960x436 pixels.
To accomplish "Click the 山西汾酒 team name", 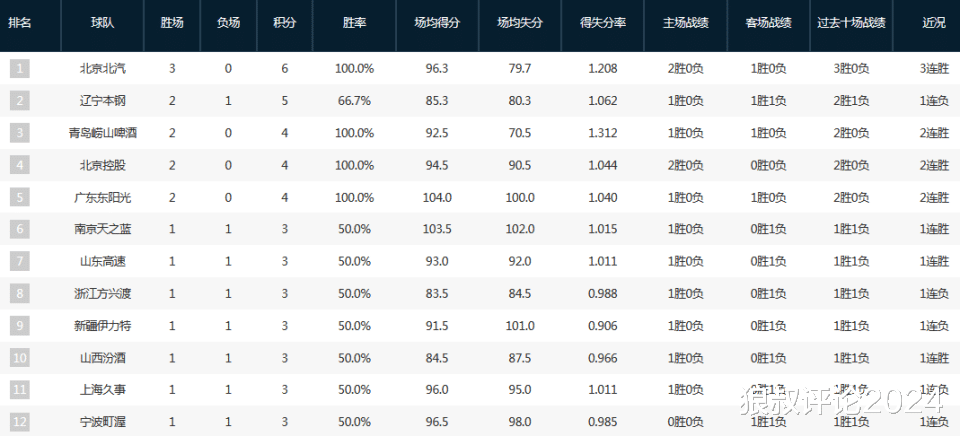I will [102, 358].
